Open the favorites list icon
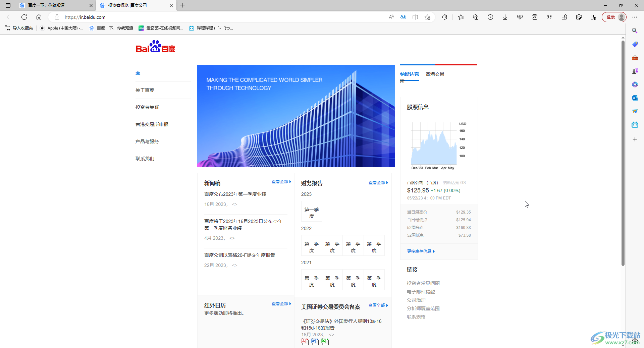The image size is (644, 348). (461, 17)
